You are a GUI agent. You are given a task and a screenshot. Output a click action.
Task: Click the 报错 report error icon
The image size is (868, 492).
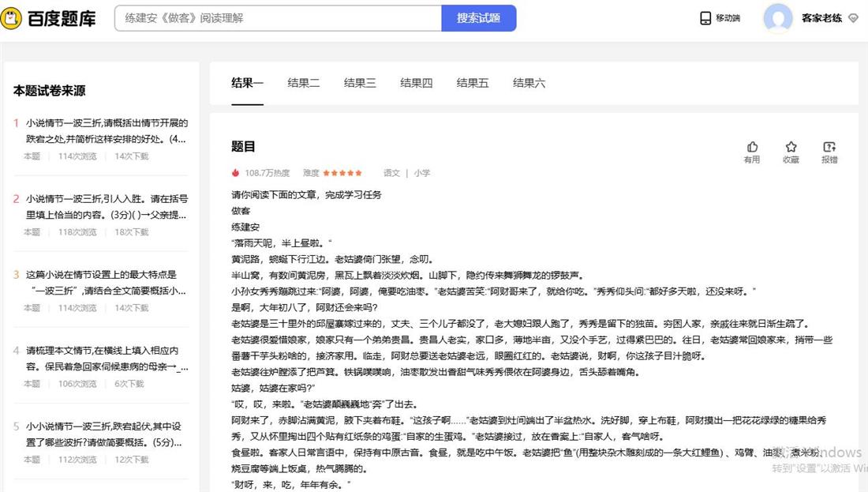point(829,147)
